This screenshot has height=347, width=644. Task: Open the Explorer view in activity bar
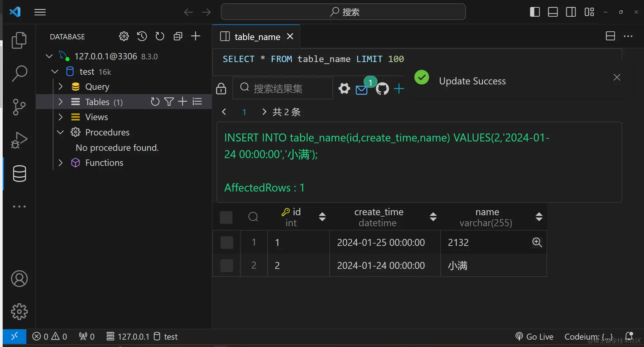[19, 40]
